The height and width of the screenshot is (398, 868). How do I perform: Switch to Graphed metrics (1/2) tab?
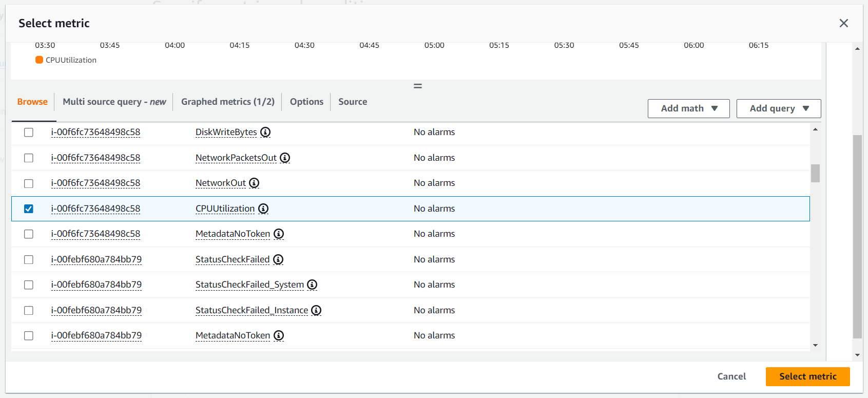click(227, 102)
